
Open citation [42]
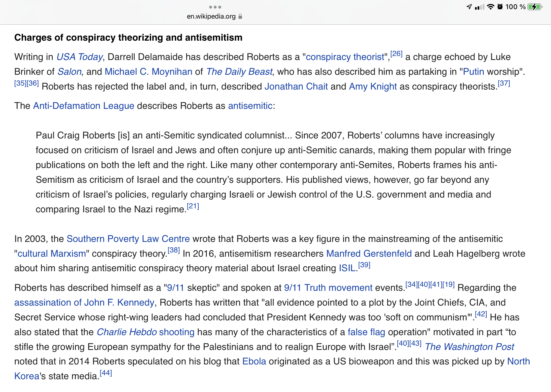click(481, 314)
